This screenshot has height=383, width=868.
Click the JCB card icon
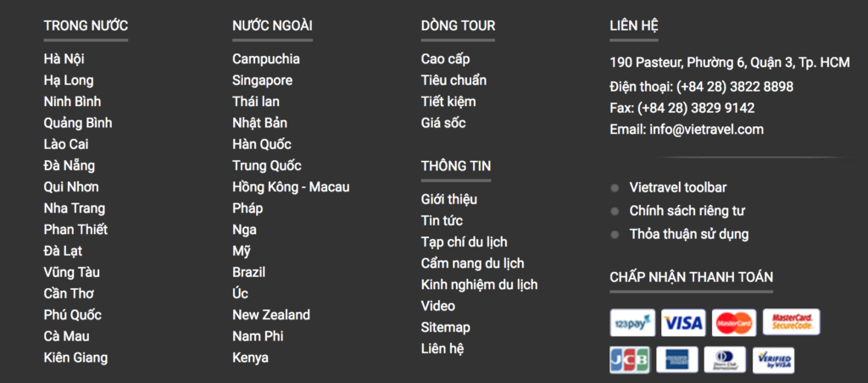[630, 360]
